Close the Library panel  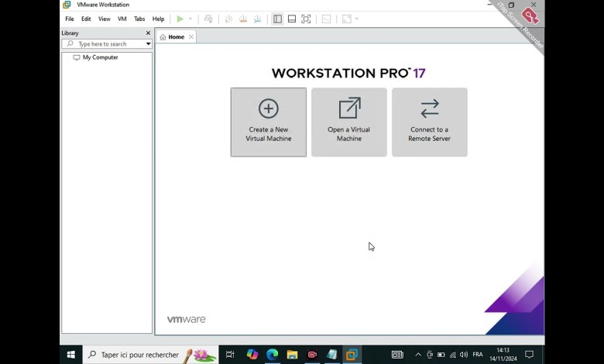click(148, 33)
